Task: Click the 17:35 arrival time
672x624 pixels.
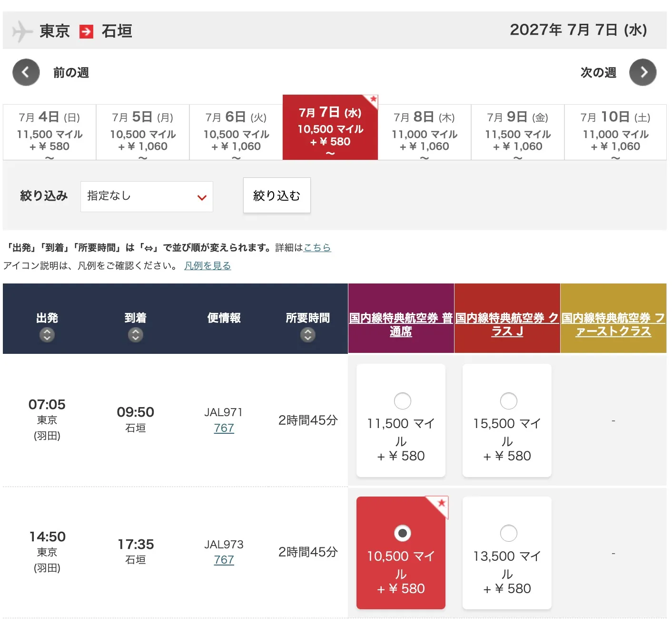Action: coord(136,545)
